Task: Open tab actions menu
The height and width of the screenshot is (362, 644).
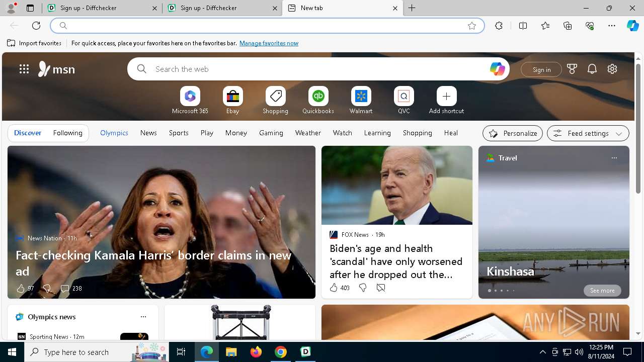Action: [30, 8]
